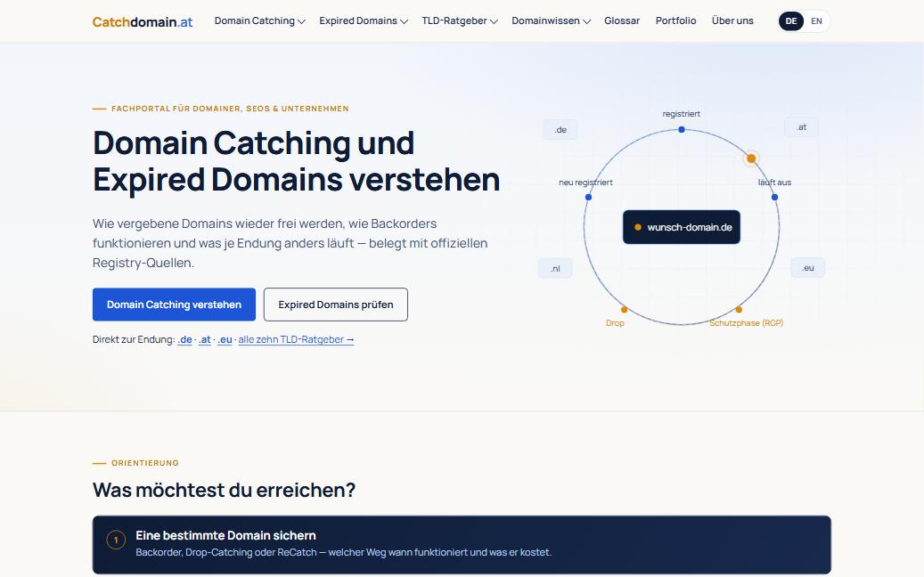Click the wunsch-domain.de badge

pyautogui.click(x=682, y=227)
